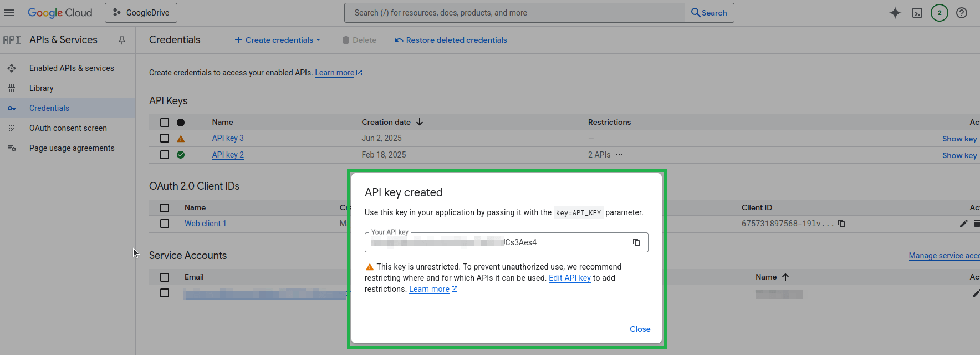Edit the Web client 1 OAuth client
980x355 pixels.
point(963,224)
